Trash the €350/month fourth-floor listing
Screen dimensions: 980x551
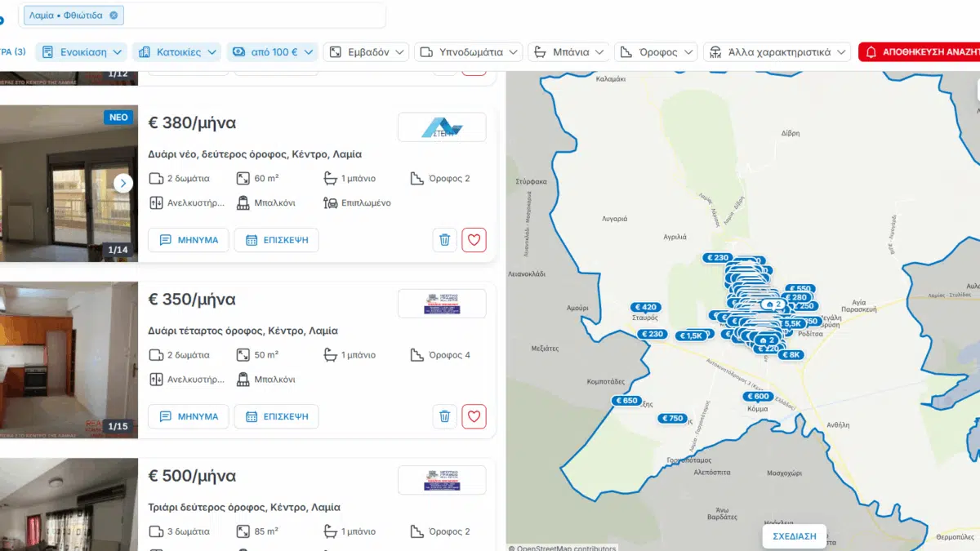point(444,416)
